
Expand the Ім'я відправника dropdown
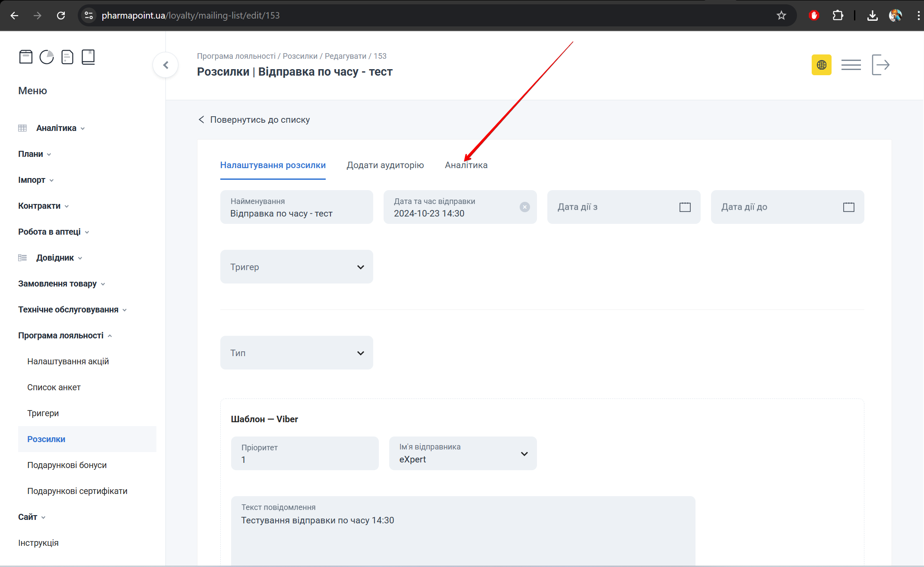pyautogui.click(x=463, y=454)
